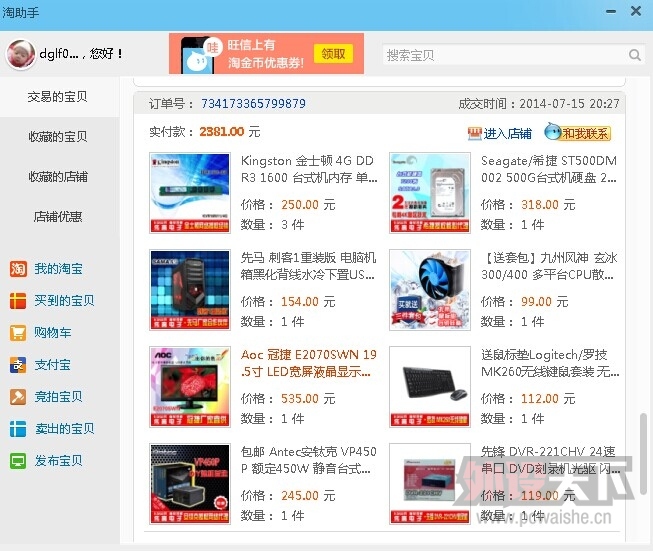Click 先锋 DVR-221CHV title
This screenshot has width=653, height=551.
coord(550,460)
